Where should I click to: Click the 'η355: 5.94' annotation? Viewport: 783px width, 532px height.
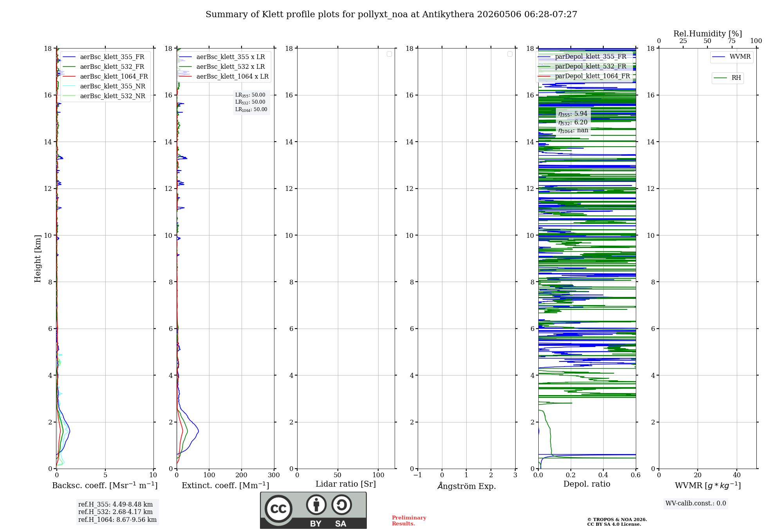click(x=573, y=114)
